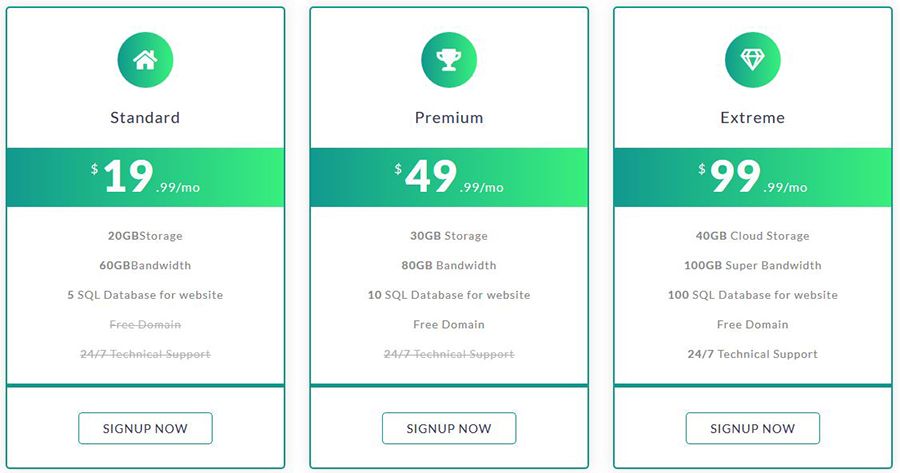The image size is (900, 473).
Task: Click the 100GB Super Bandwidth feature
Action: (752, 266)
